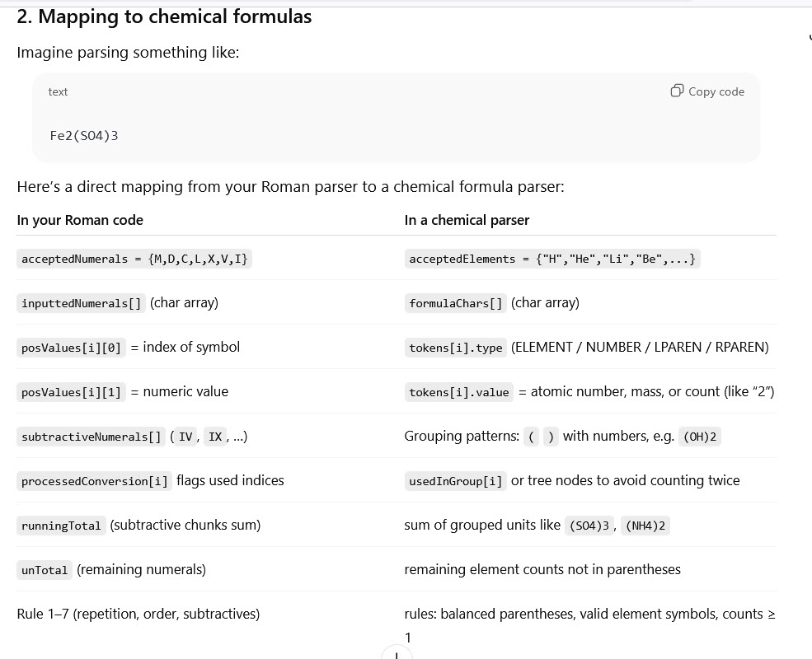Click the subtractiveNumerals[] code chip
This screenshot has width=812, height=659.
(91, 437)
